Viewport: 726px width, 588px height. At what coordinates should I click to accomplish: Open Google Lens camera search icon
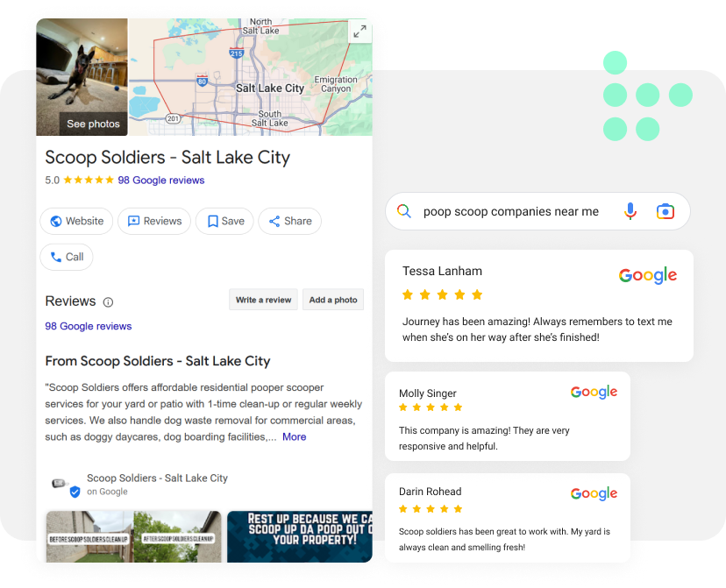click(665, 211)
